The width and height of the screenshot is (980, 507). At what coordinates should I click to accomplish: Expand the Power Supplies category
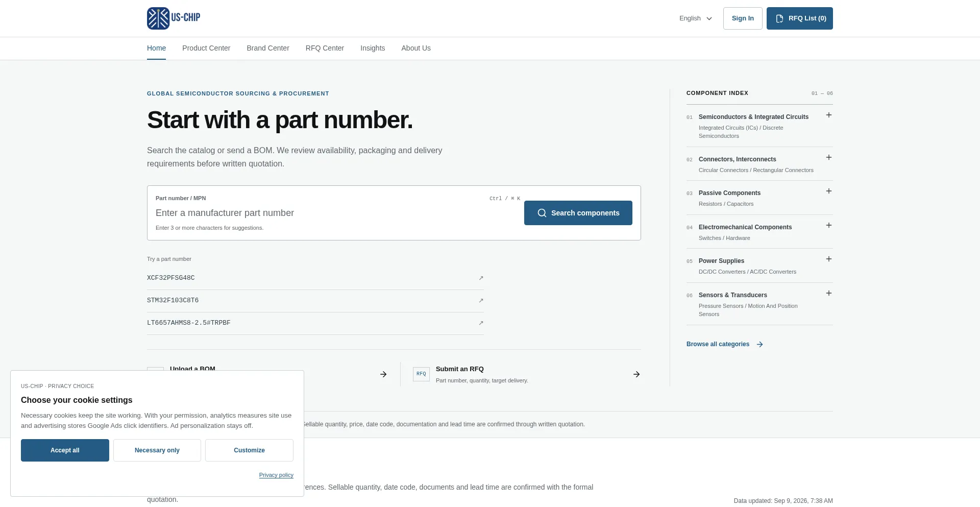pyautogui.click(x=829, y=259)
